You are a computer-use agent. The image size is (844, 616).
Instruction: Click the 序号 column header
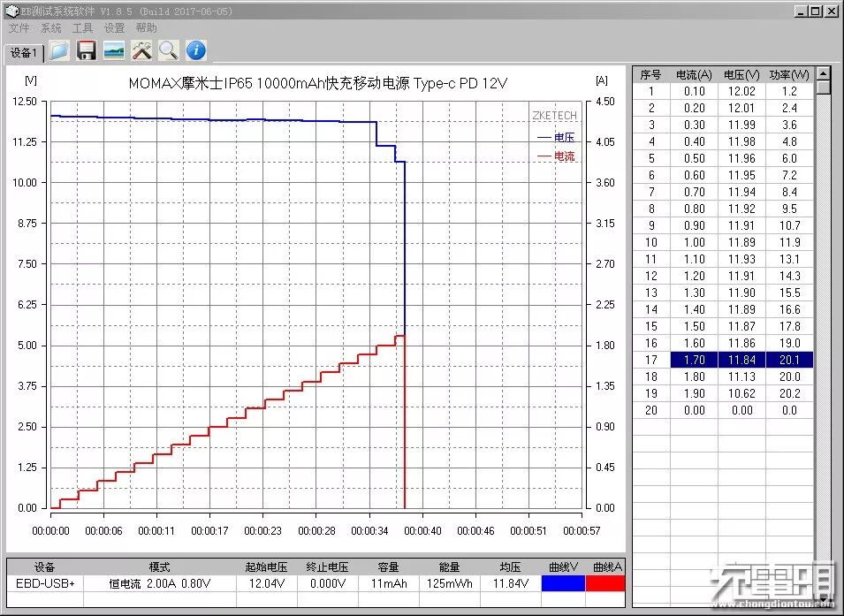click(x=651, y=75)
